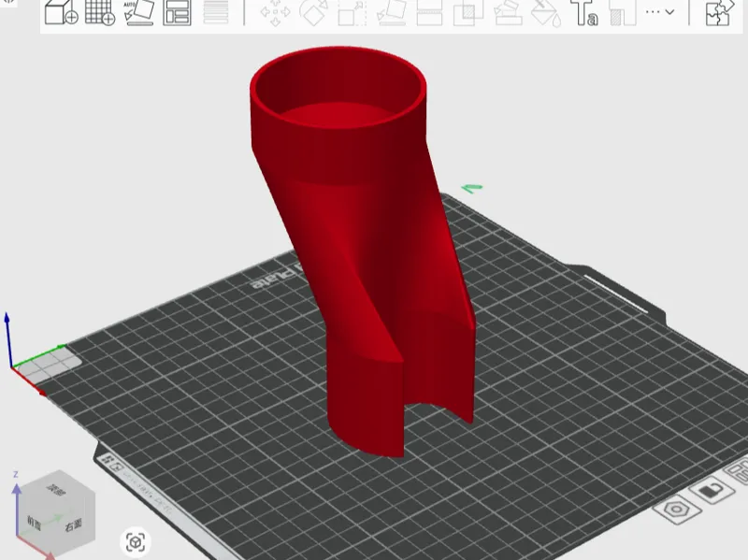Click the Right face of view cube
The image size is (748, 560).
(x=73, y=524)
